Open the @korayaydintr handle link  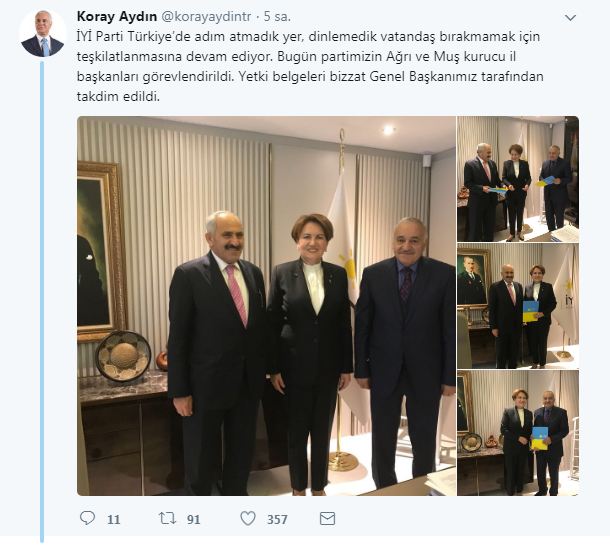click(206, 17)
